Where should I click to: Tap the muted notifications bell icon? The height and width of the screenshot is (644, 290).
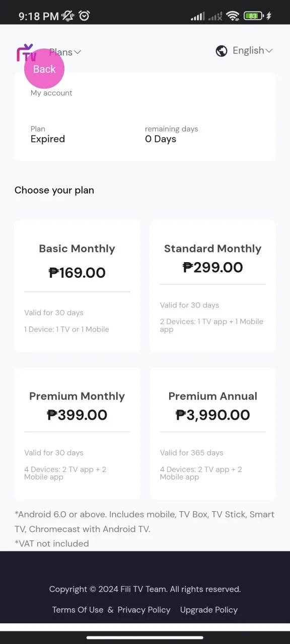(67, 16)
